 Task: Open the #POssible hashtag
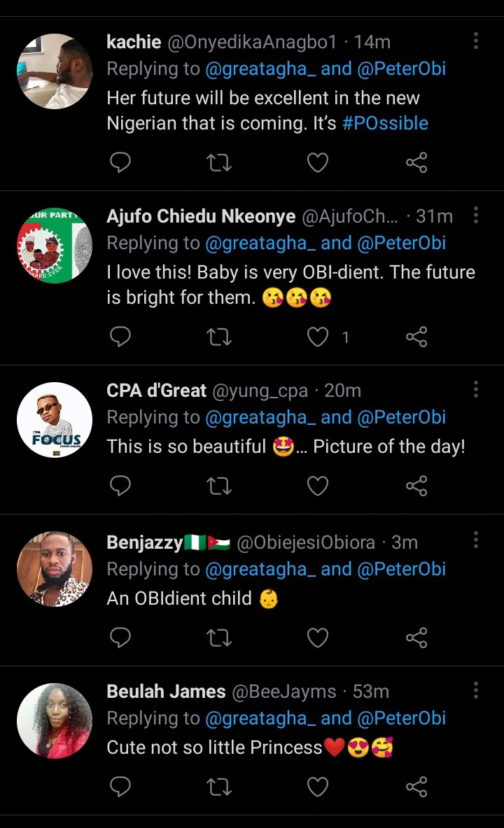point(385,123)
